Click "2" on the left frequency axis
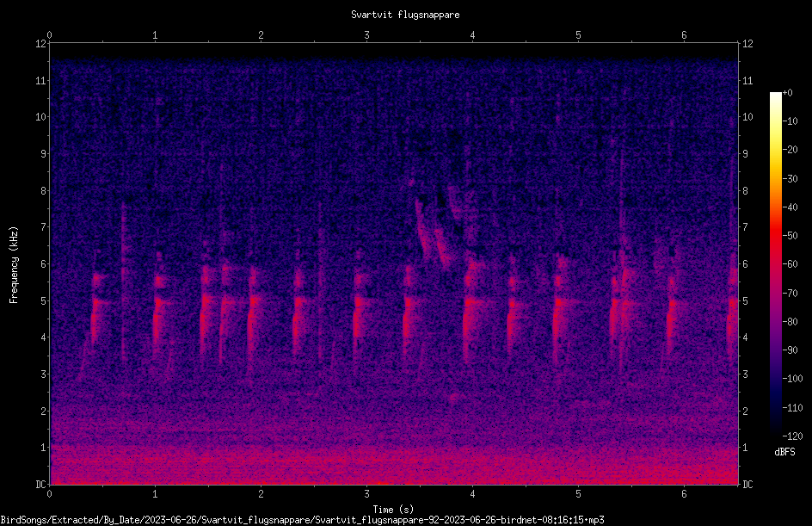This screenshot has width=812, height=526. coord(44,411)
